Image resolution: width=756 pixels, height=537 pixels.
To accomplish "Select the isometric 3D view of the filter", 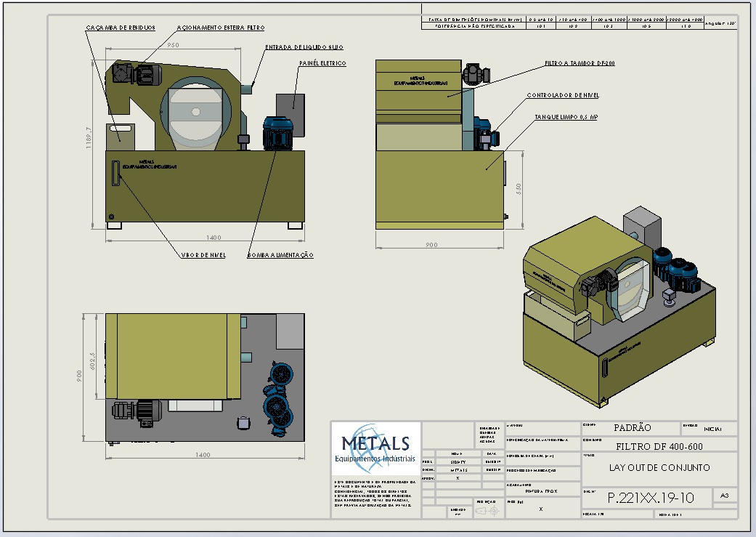I will coord(619,307).
